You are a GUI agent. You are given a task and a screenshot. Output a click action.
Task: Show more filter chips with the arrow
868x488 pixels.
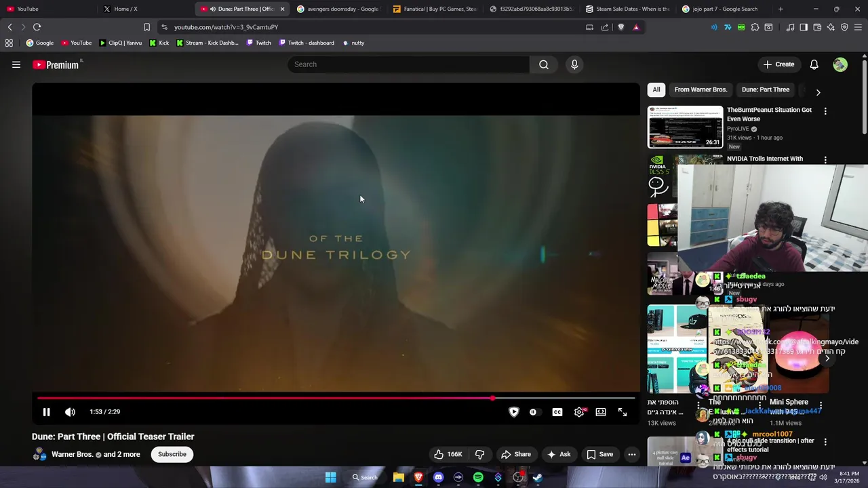[818, 92]
